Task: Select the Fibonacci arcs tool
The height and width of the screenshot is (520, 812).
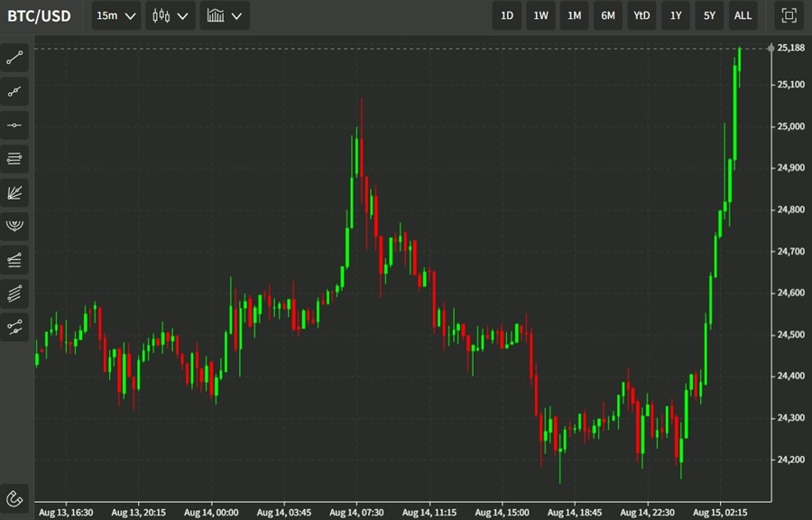Action: pyautogui.click(x=14, y=226)
